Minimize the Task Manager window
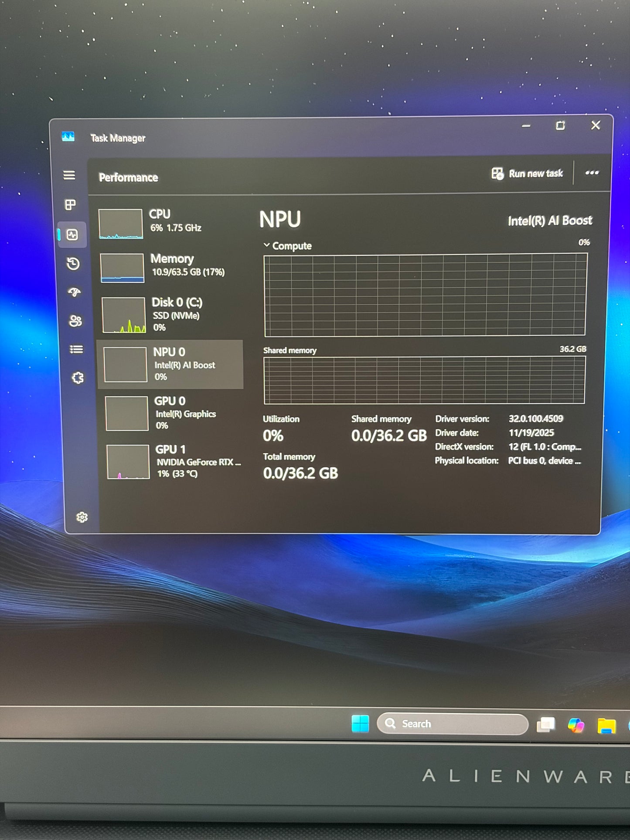Image resolution: width=630 pixels, height=840 pixels. point(526,126)
